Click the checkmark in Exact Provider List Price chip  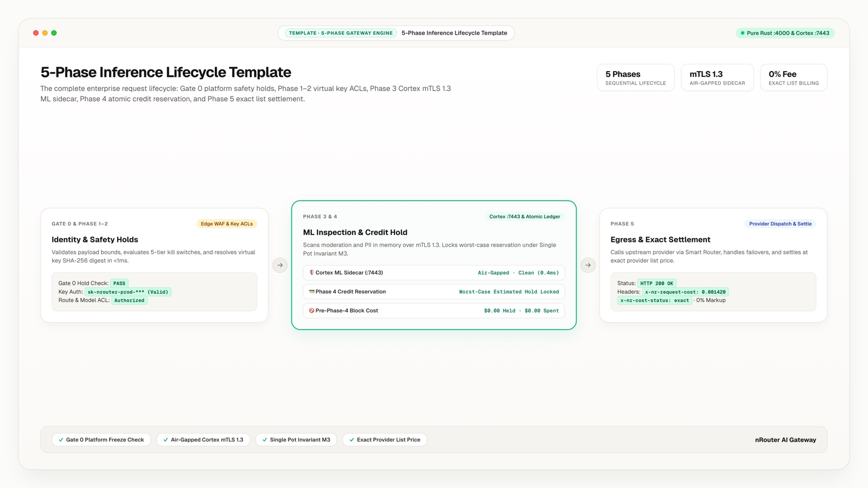click(352, 440)
